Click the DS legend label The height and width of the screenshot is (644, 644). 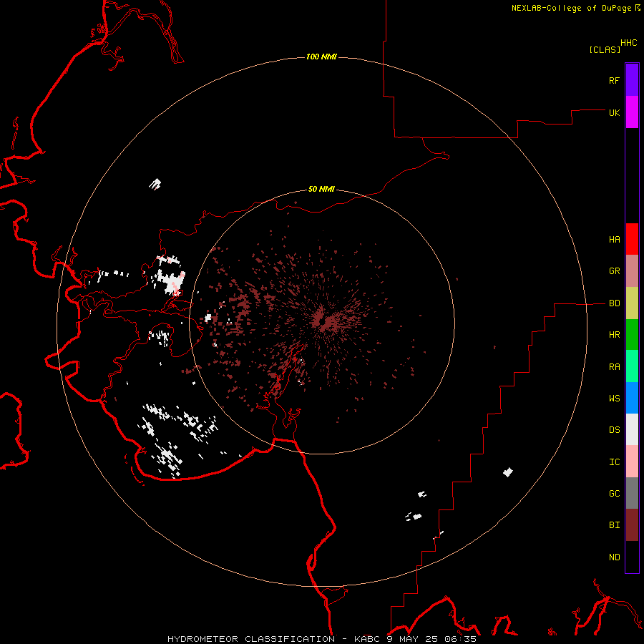[x=614, y=430]
